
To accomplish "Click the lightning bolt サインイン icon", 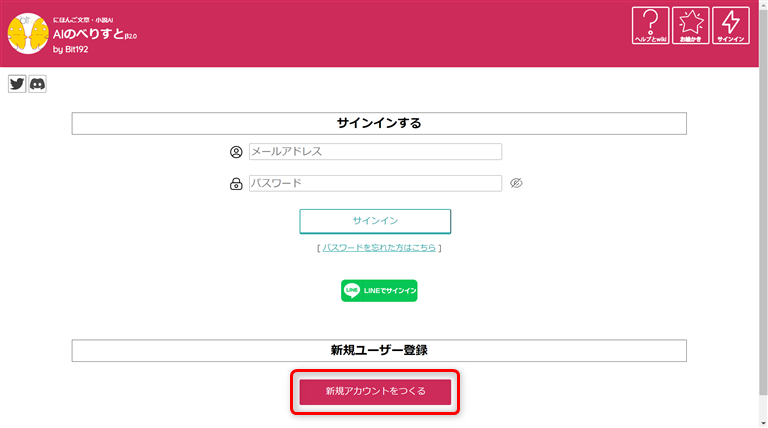I will pyautogui.click(x=731, y=26).
